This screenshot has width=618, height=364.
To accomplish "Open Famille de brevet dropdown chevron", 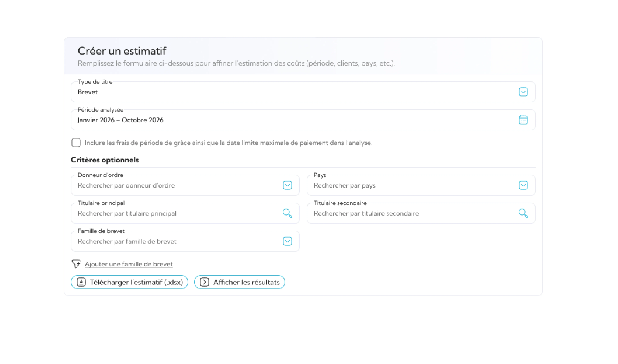I will (287, 241).
